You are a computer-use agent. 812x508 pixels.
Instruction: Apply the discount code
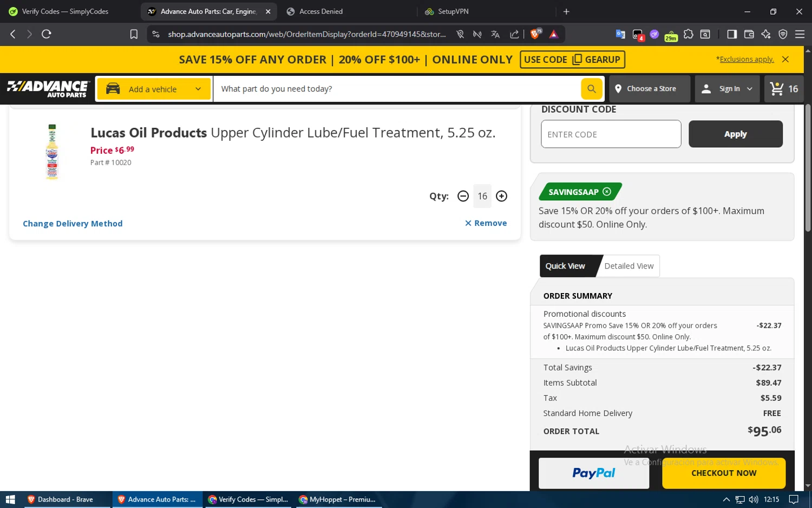(x=735, y=134)
